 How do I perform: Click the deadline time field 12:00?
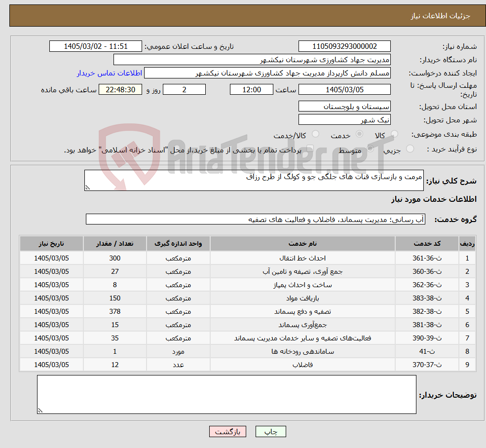(251, 90)
